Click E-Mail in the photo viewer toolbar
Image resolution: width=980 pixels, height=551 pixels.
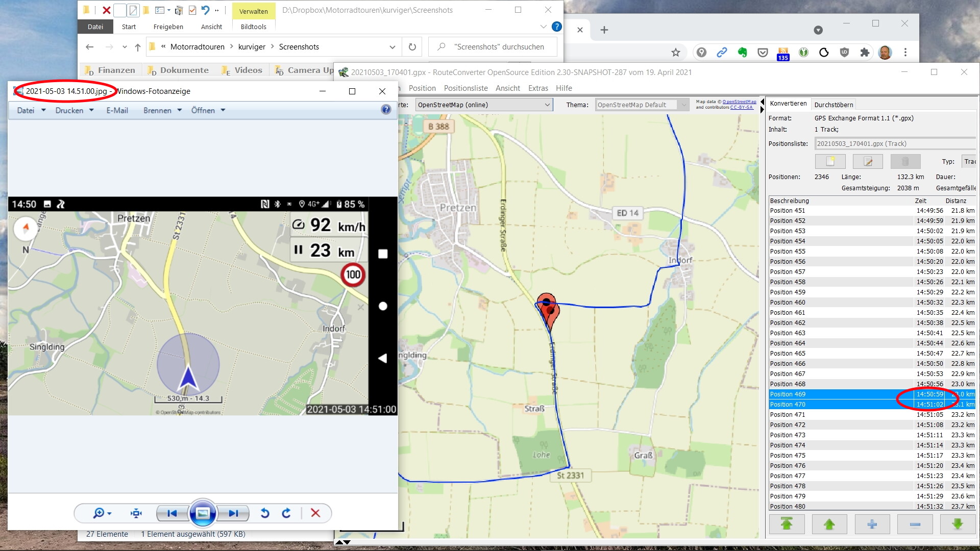coord(117,110)
